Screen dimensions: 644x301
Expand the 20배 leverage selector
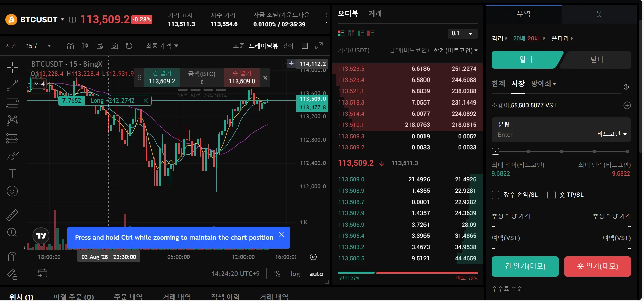(x=529, y=38)
